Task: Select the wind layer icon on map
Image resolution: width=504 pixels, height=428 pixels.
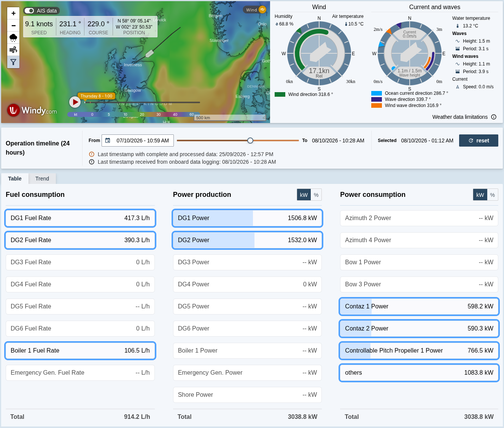Action: click(13, 50)
